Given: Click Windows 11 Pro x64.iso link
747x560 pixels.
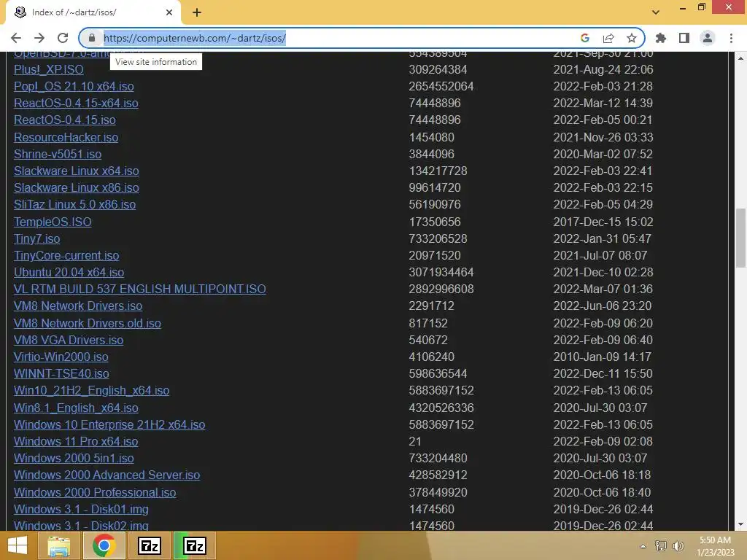Looking at the screenshot, I should (x=76, y=441).
